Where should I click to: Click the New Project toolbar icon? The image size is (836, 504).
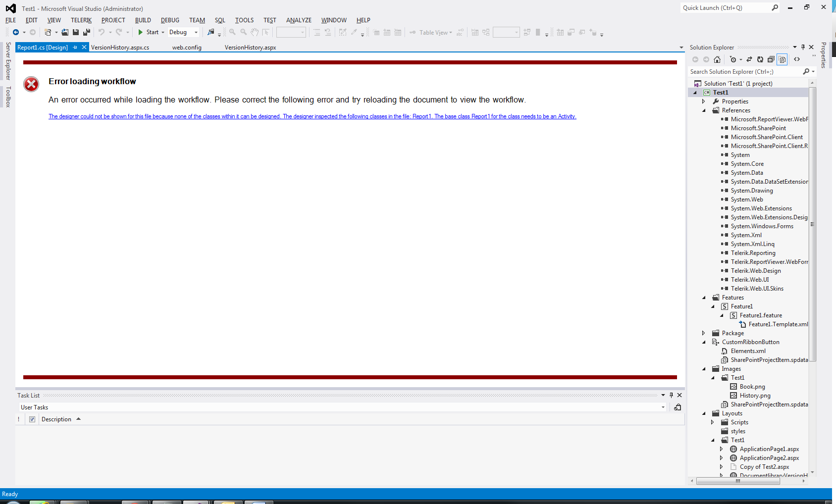tap(48, 32)
